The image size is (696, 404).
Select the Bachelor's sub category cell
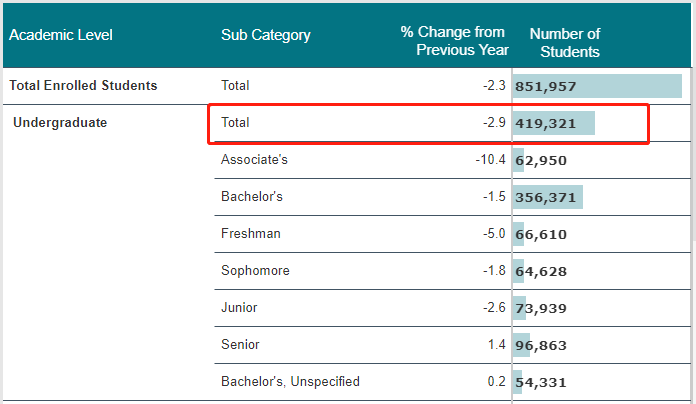pos(252,197)
